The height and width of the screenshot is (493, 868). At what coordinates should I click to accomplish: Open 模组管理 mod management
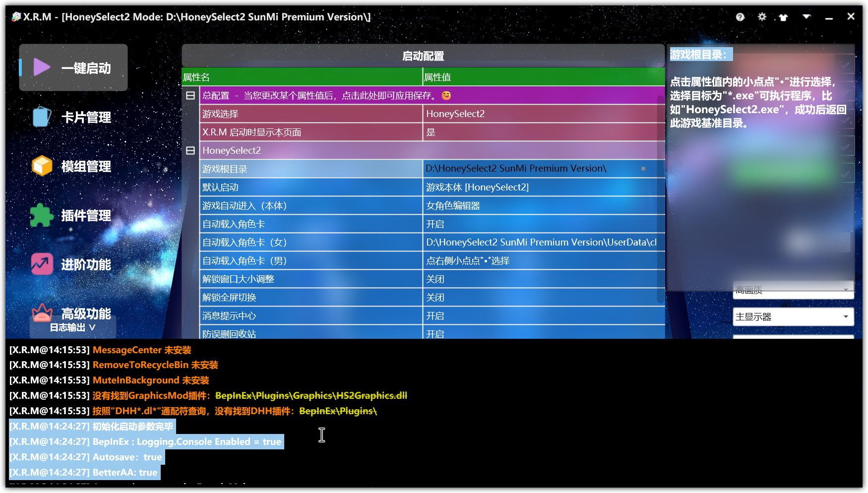point(73,167)
